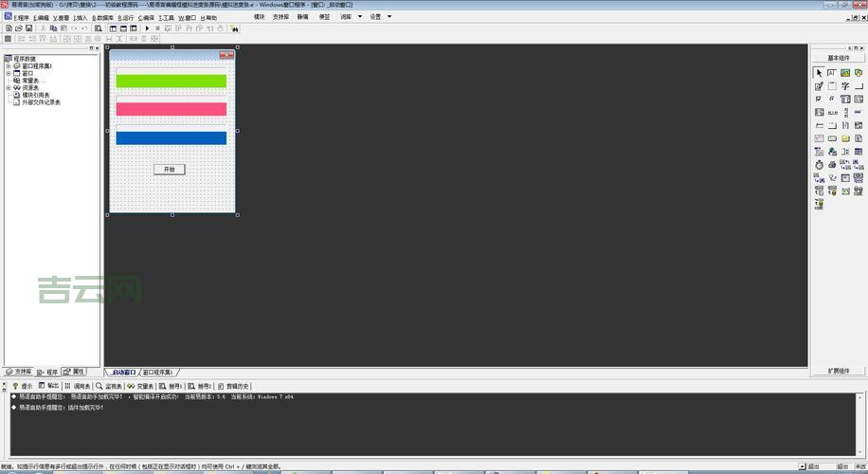
Task: Select the 外部文件记录表 tree item
Action: (41, 102)
